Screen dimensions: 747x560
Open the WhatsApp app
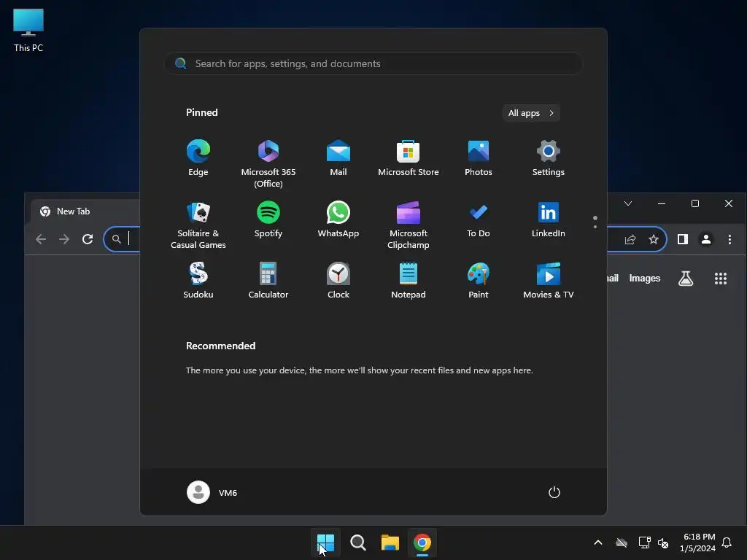pos(338,220)
